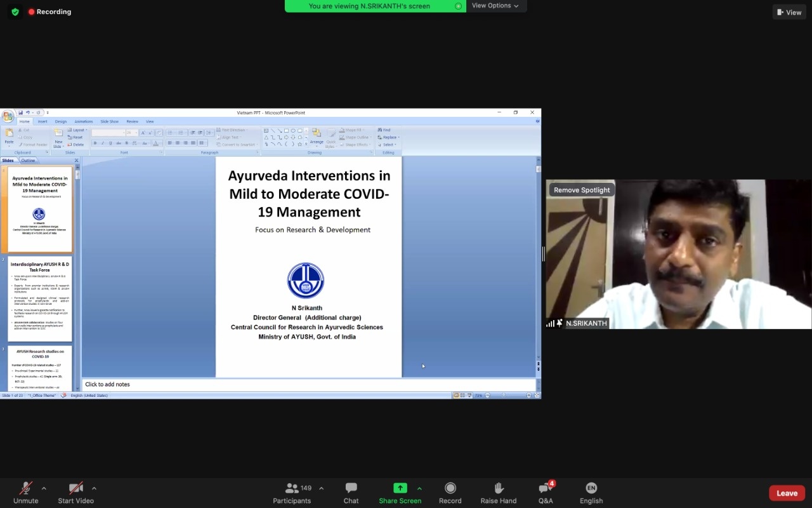Unmute the microphone
Screen dimensions: 812x508
25,488
